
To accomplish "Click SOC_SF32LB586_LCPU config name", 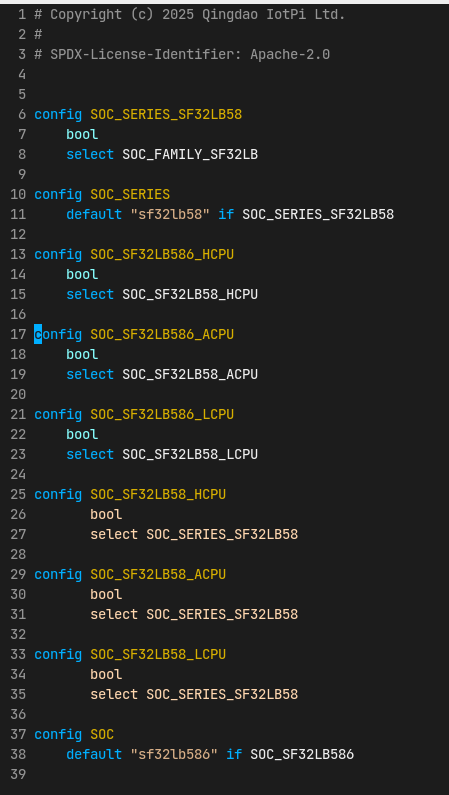I will [162, 415].
